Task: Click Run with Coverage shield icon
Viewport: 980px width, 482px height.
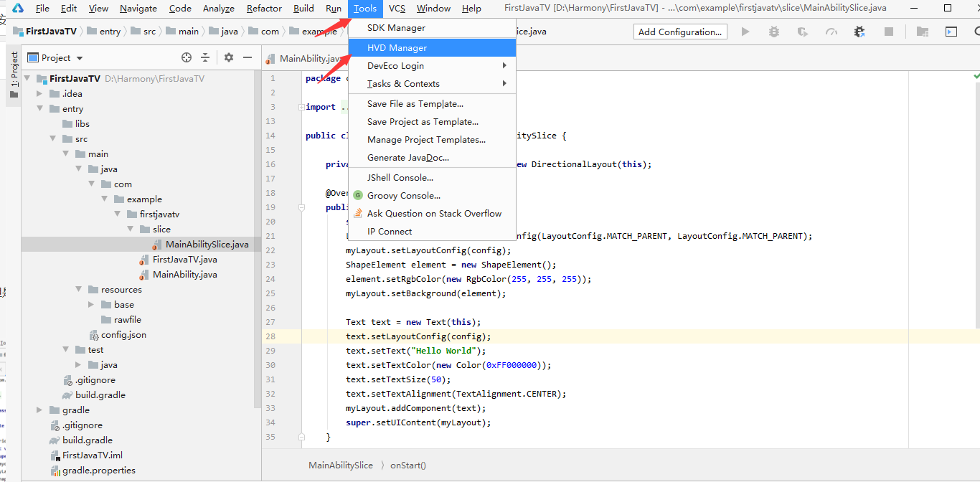Action: pos(803,32)
